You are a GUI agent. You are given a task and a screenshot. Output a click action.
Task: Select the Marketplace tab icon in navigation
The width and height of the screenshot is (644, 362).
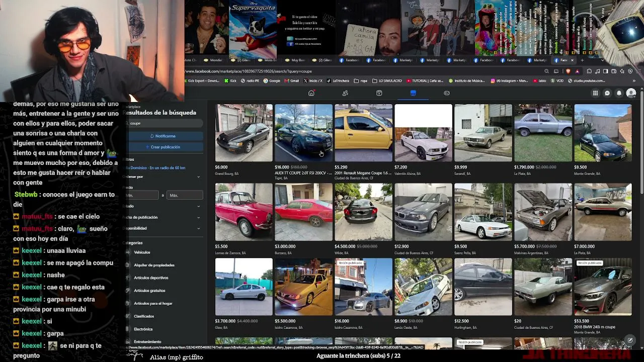[413, 93]
